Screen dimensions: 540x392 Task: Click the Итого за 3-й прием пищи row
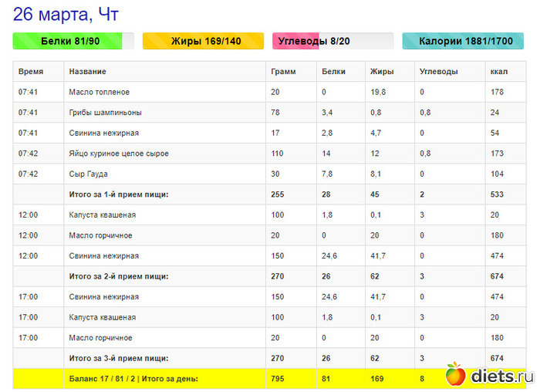click(x=119, y=358)
